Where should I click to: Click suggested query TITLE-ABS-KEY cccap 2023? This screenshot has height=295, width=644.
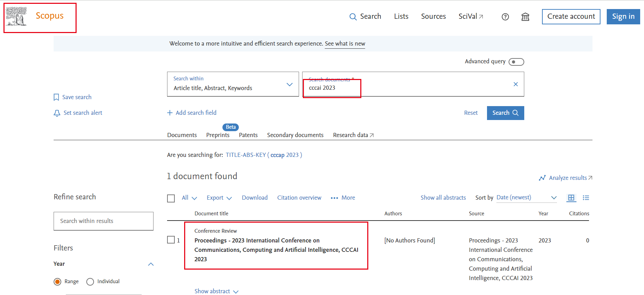coord(264,155)
